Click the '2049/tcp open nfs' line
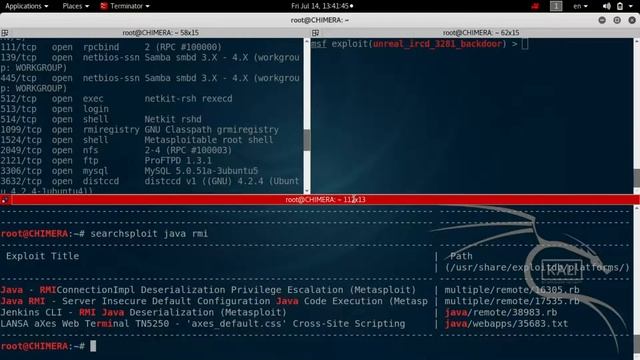This screenshot has width=640, height=360. pos(116,150)
